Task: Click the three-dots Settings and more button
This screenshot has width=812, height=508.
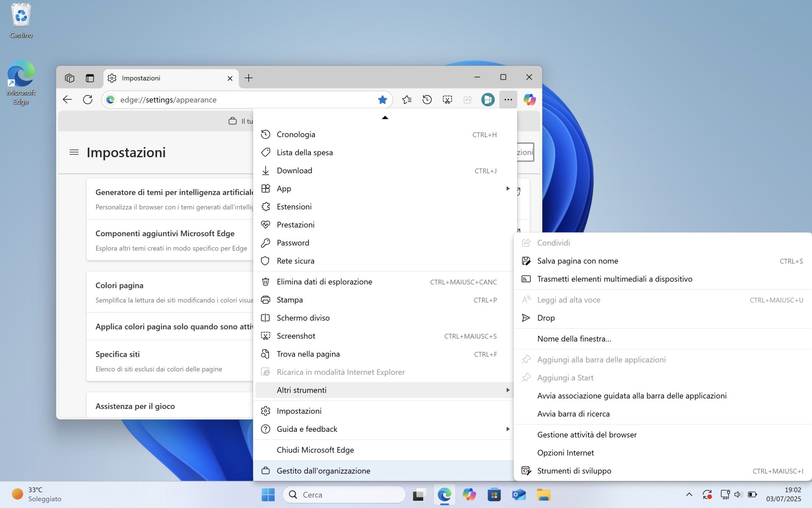Action: [508, 99]
